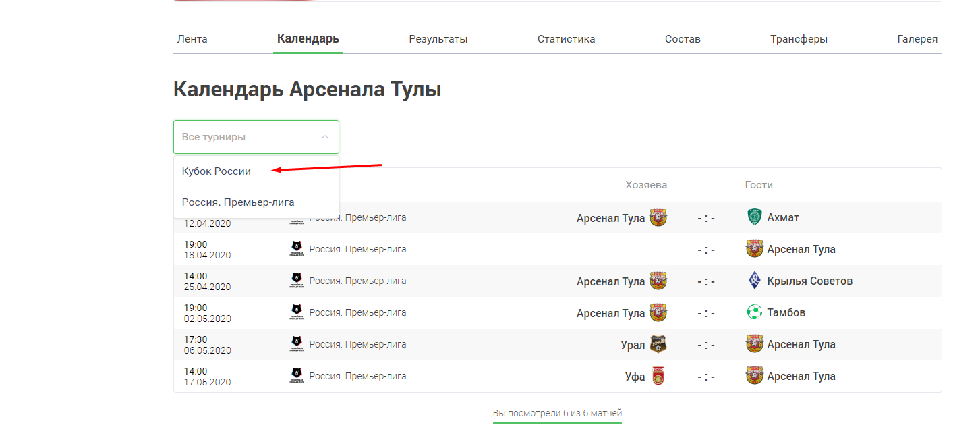Click the Tambov club logo icon

754,312
